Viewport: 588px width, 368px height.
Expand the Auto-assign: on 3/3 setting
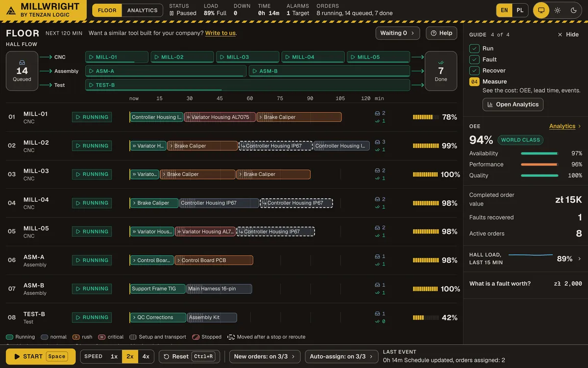(342, 357)
